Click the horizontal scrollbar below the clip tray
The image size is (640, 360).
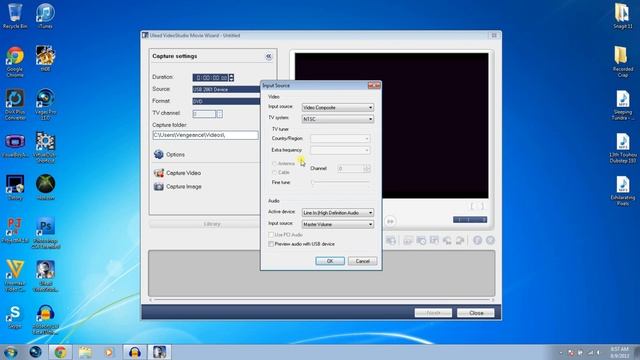pyautogui.click(x=322, y=300)
